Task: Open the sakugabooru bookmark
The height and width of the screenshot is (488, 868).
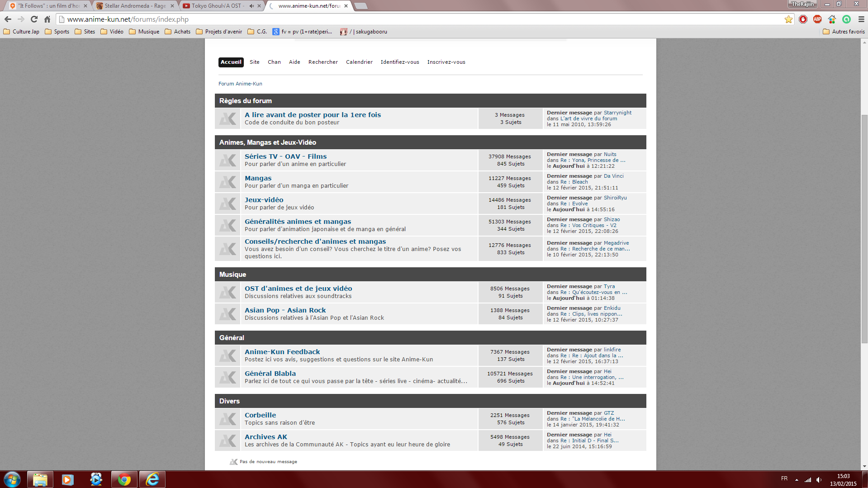Action: (x=364, y=32)
